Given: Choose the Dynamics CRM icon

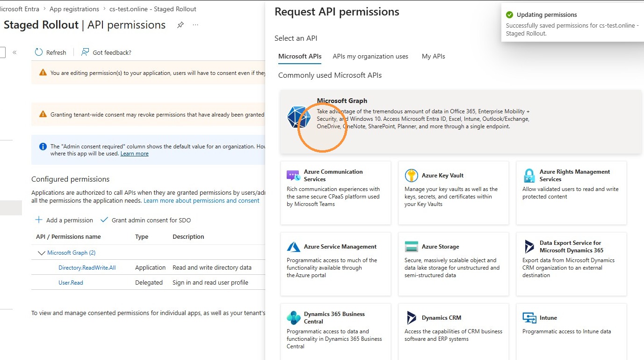Looking at the screenshot, I should click(411, 318).
